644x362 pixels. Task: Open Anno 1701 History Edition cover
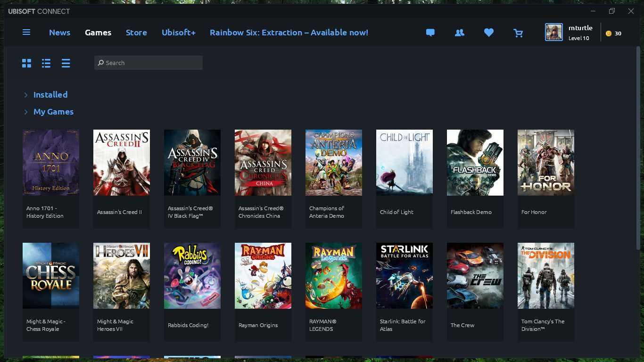(x=51, y=163)
